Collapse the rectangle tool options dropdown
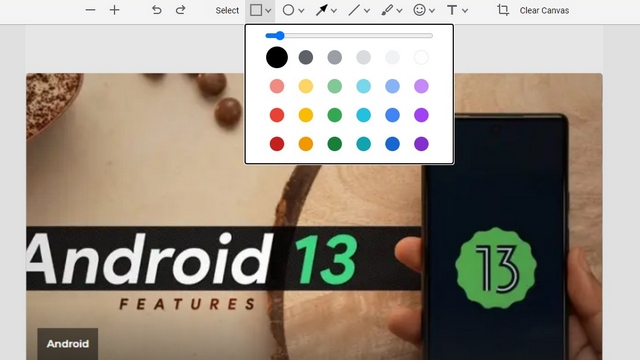This screenshot has height=360, width=640. pos(268,11)
